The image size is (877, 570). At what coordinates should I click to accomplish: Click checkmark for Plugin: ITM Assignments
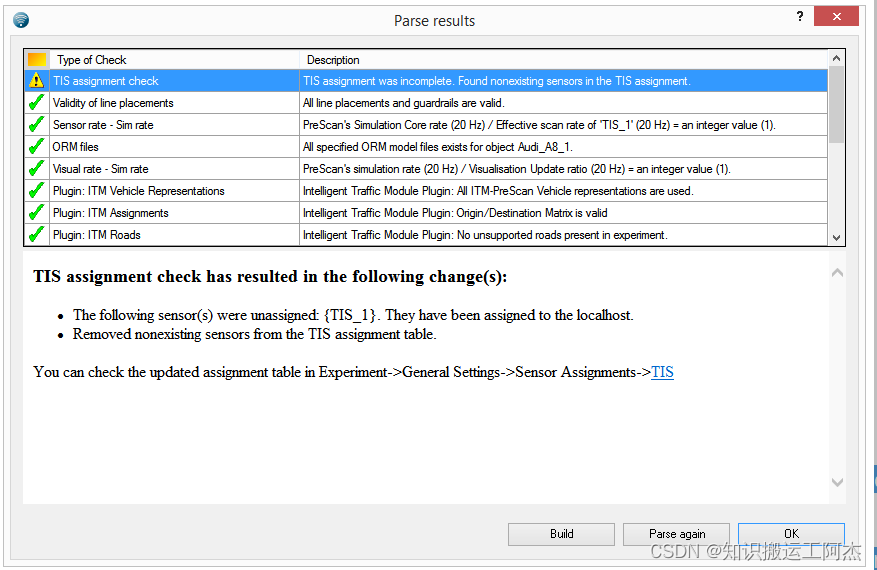36,213
